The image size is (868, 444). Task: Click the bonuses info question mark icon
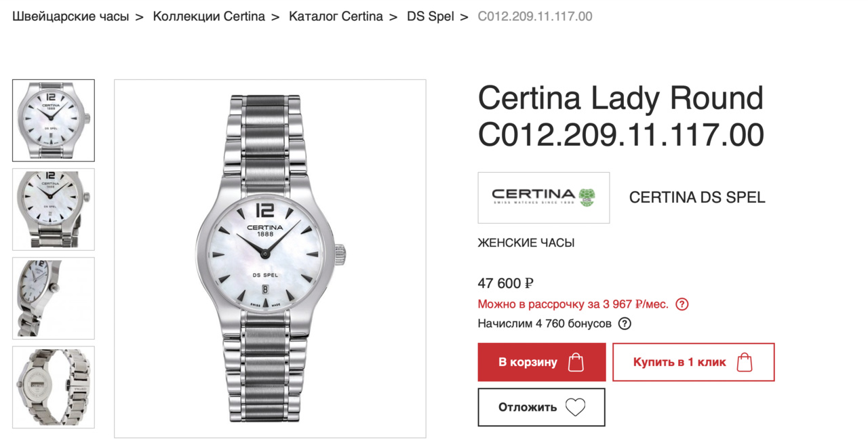[625, 323]
